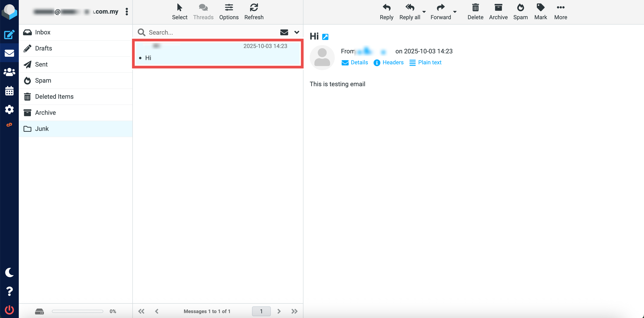Toggle the unread messages envelope filter
This screenshot has height=318, width=644.
tap(284, 32)
